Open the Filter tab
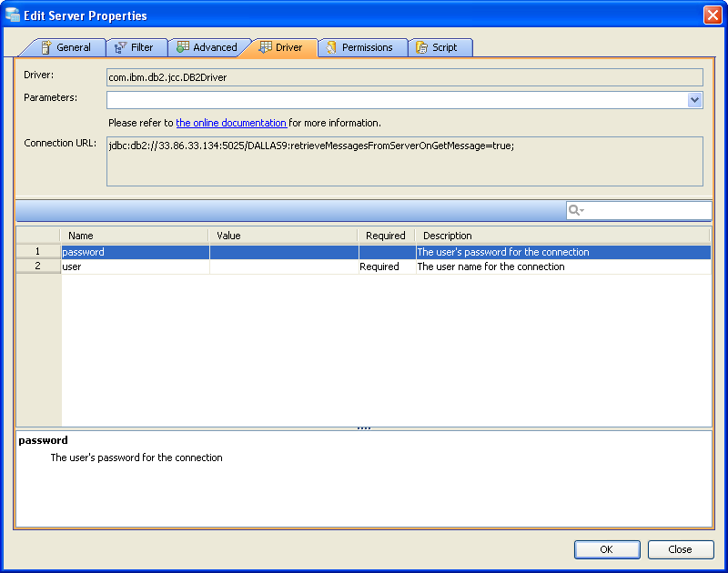This screenshot has width=728, height=573. pos(137,47)
